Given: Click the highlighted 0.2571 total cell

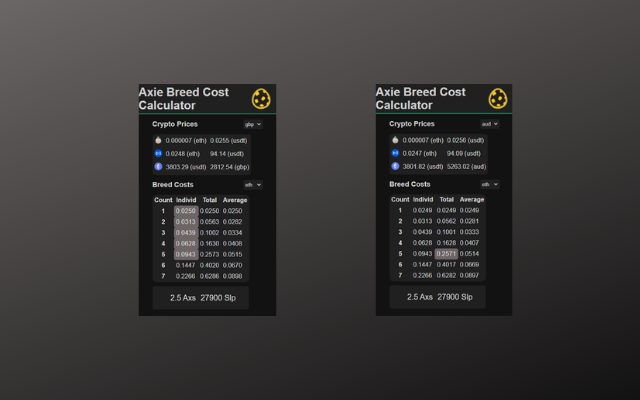Looking at the screenshot, I should pyautogui.click(x=446, y=254).
